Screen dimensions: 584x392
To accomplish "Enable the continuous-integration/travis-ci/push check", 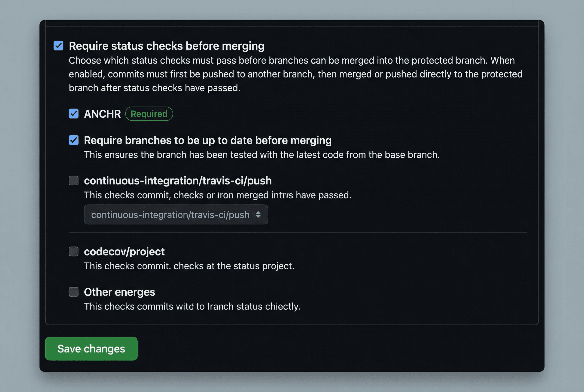I will 73,181.
